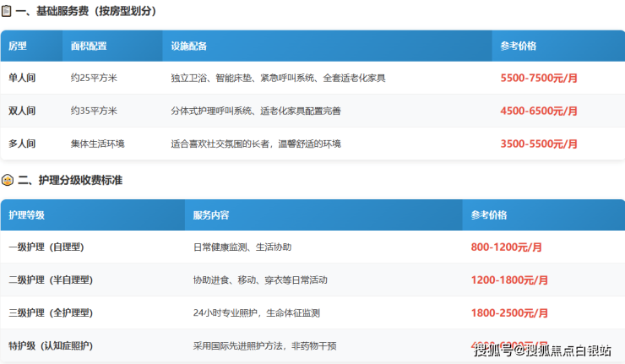Click the 1800-2500元/月 price
The image size is (625, 364).
(509, 312)
